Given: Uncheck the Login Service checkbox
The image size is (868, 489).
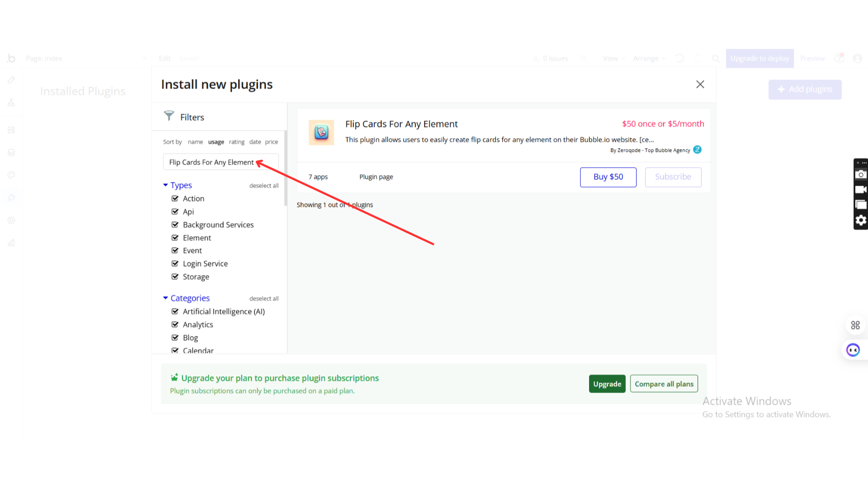Looking at the screenshot, I should pyautogui.click(x=175, y=264).
